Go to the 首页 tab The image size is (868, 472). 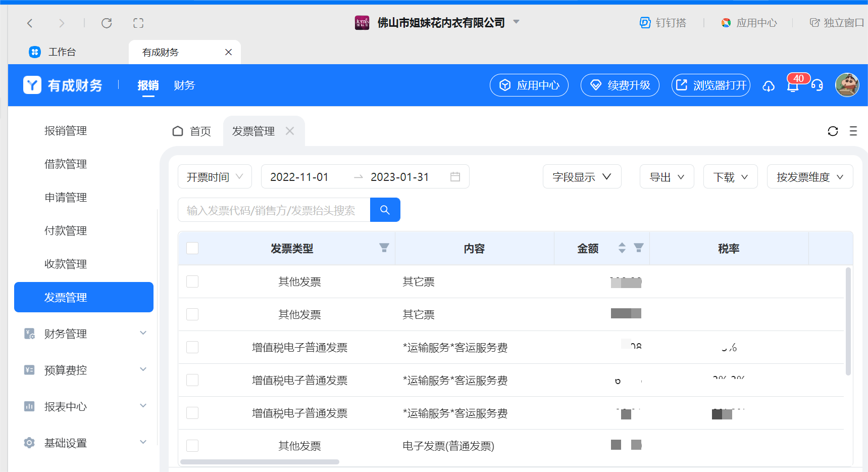[x=192, y=131]
